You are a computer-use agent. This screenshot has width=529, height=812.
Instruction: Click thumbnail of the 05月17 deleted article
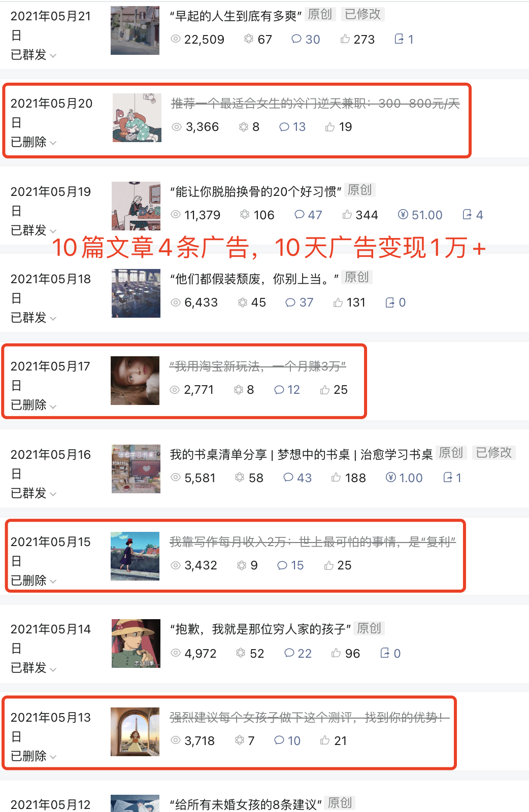(135, 381)
